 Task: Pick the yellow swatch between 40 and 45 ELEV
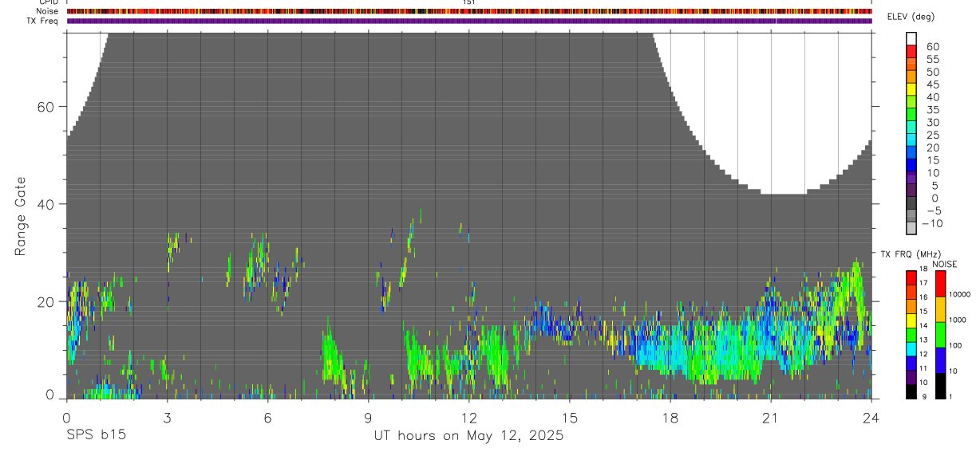[x=911, y=90]
